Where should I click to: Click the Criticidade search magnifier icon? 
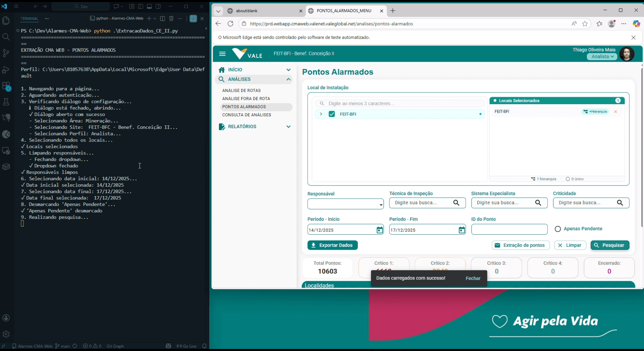620,203
